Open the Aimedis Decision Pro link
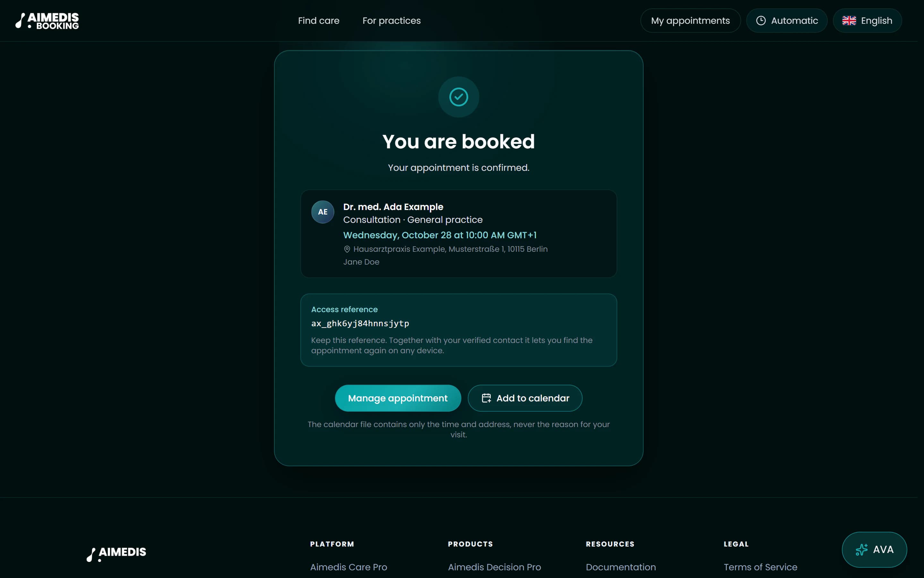 pyautogui.click(x=494, y=567)
